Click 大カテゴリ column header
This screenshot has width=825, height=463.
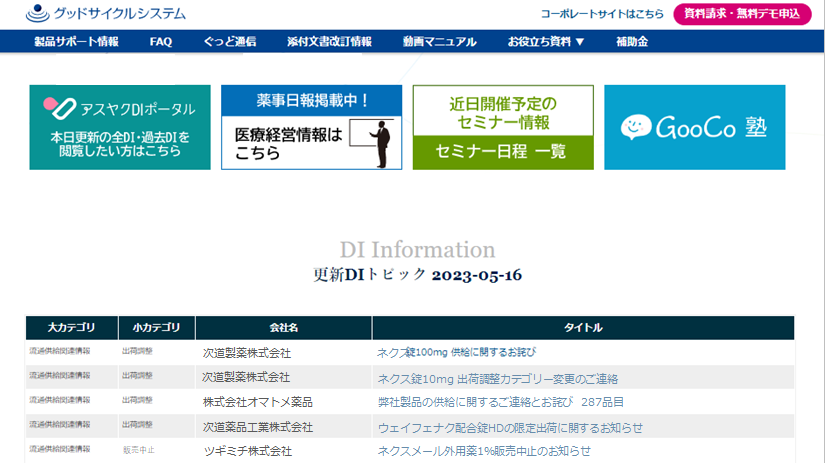72,328
